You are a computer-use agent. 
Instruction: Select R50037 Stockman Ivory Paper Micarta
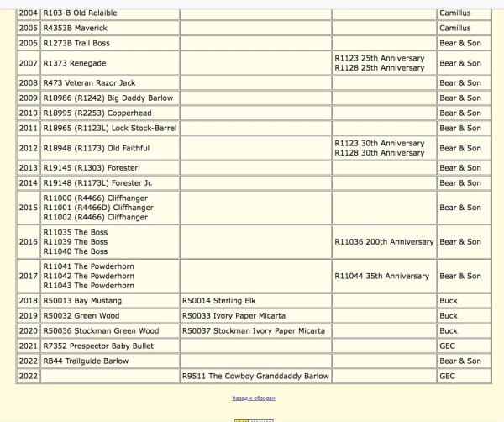pyautogui.click(x=255, y=331)
